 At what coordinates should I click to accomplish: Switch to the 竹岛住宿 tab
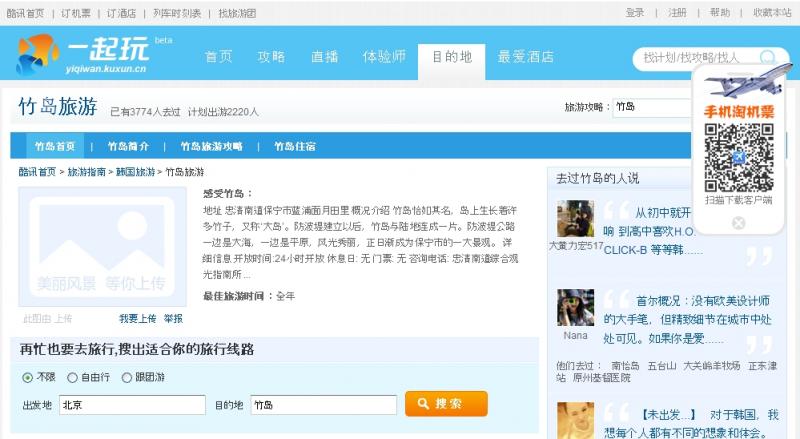point(295,146)
